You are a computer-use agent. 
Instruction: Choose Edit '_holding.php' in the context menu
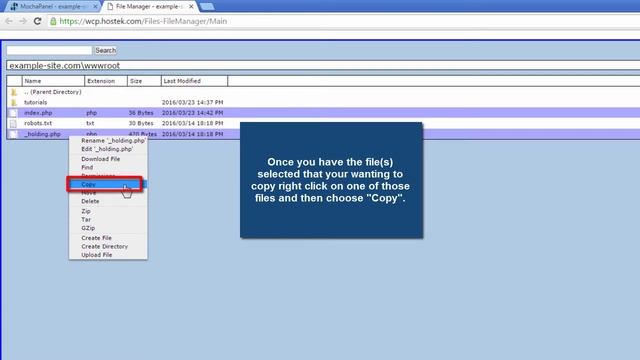(108, 149)
